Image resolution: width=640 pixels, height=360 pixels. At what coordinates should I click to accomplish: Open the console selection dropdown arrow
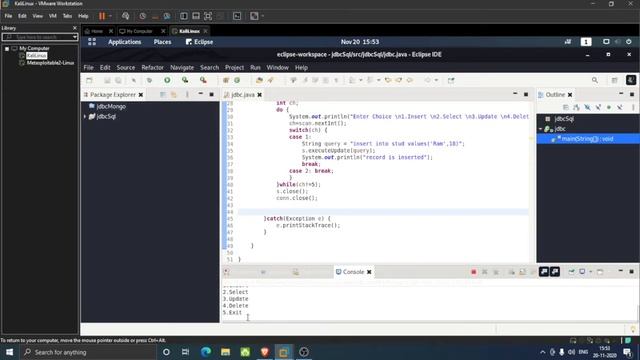click(590, 272)
